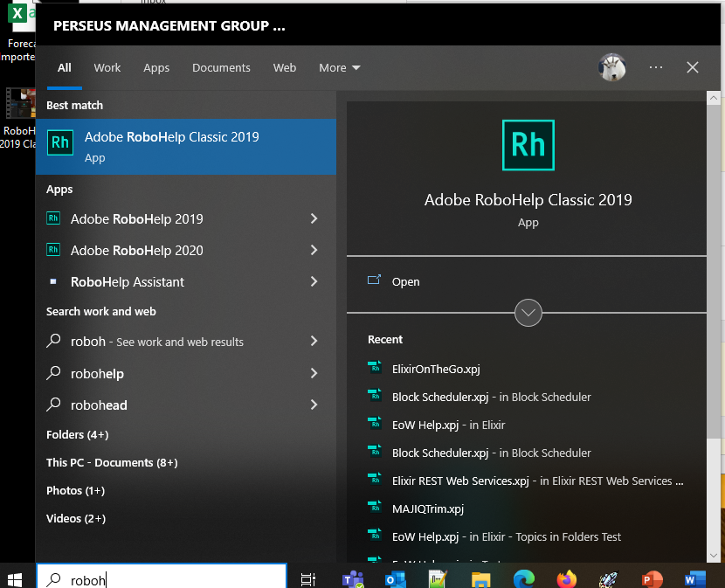Open the More filter dropdown
This screenshot has width=725, height=588.
340,67
